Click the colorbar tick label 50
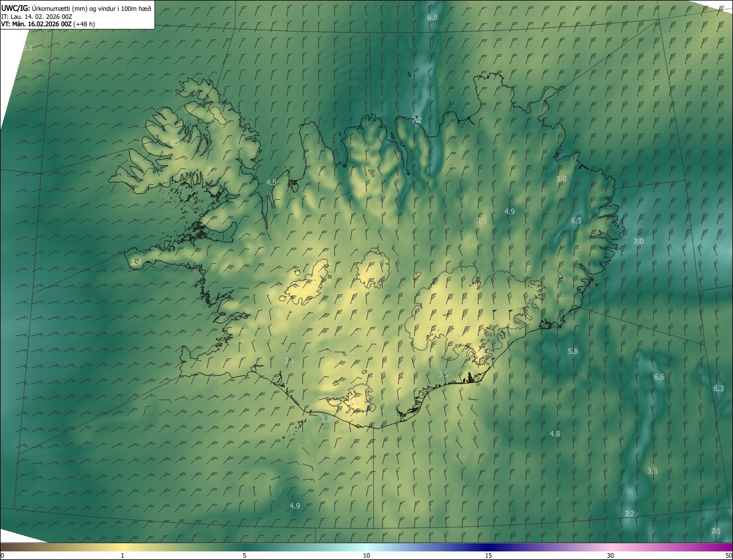The image size is (733, 560). (728, 556)
